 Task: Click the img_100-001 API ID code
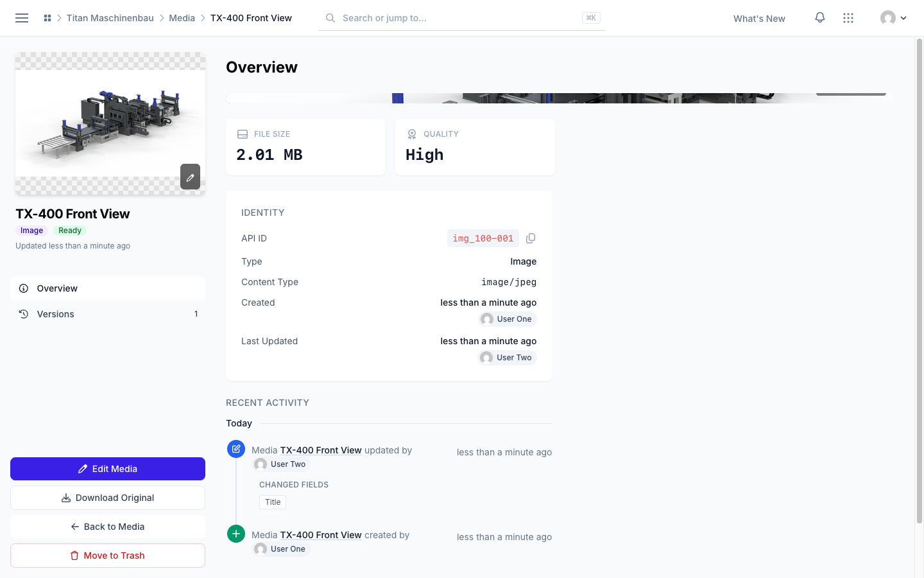tap(483, 238)
